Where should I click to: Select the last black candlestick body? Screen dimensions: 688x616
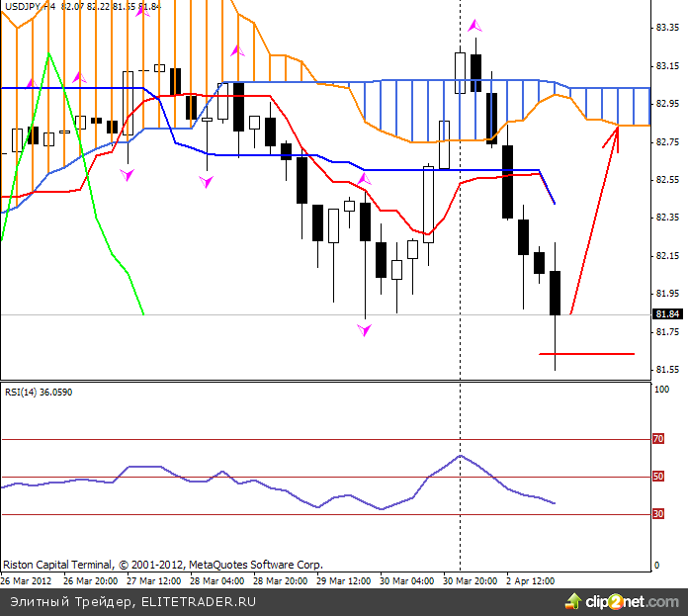click(556, 293)
